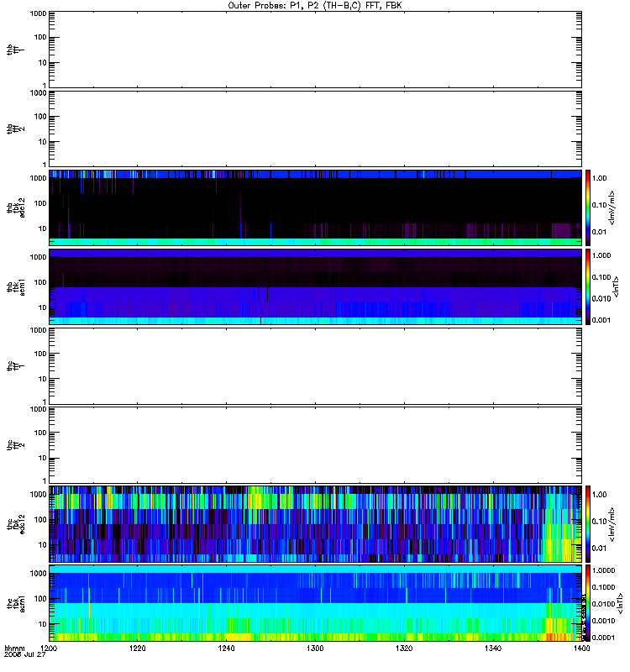Image resolution: width=630 pixels, height=672 pixels.
Task: Click the thc scm1 nT color bar
Action: tap(588, 603)
